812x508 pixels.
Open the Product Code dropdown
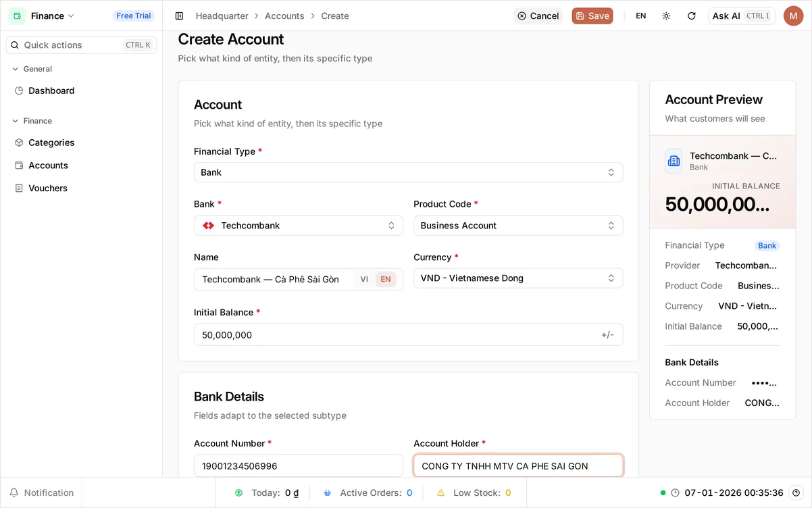(x=518, y=226)
